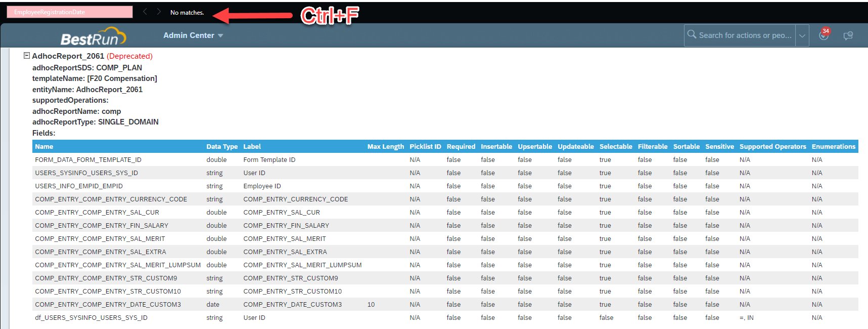
Task: Click the BestRun logo
Action: click(93, 36)
